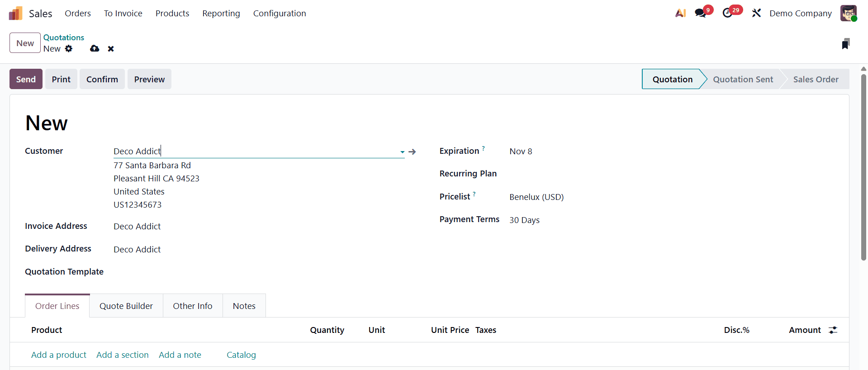The width and height of the screenshot is (868, 370).
Task: Select the Quotation Sent status stage
Action: (x=743, y=79)
